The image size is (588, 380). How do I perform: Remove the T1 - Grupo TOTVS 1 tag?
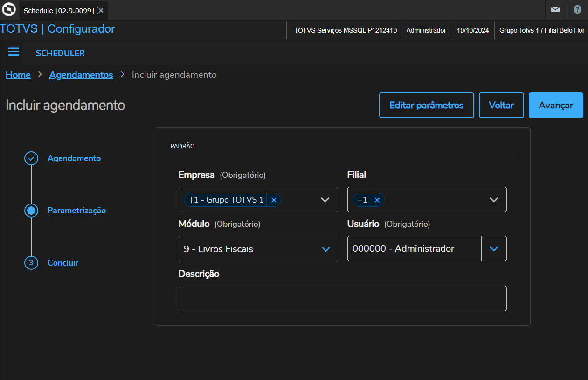274,200
